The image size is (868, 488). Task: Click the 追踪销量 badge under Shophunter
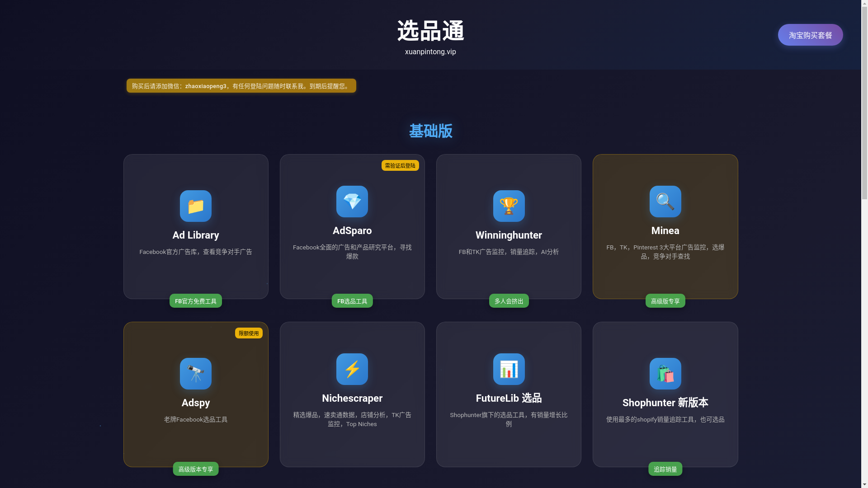tap(665, 469)
